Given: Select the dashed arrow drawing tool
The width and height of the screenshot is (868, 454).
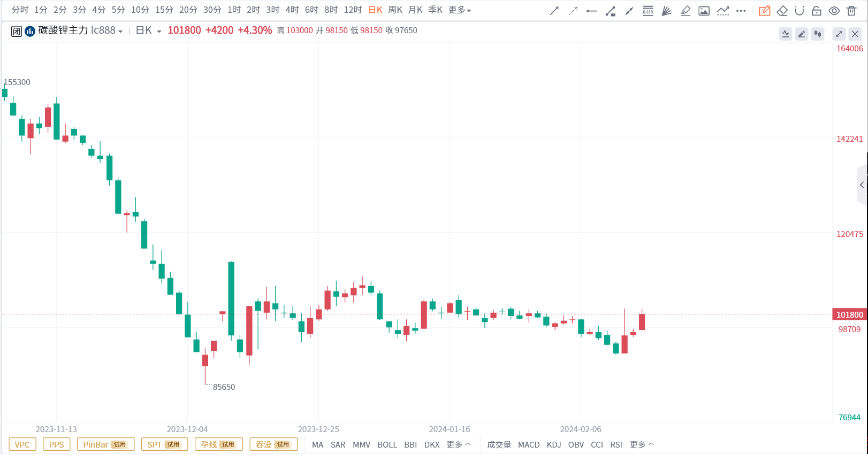Looking at the screenshot, I should click(x=573, y=11).
